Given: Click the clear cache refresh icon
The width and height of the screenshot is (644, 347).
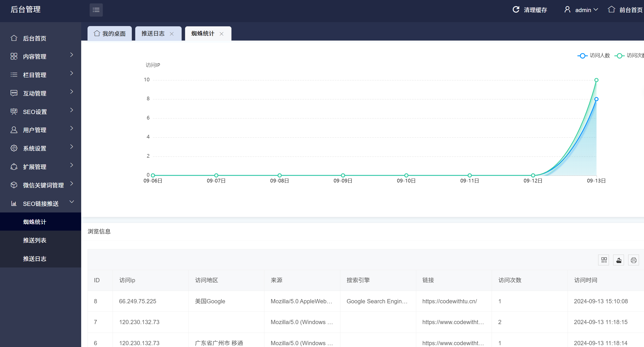Looking at the screenshot, I should (x=516, y=9).
